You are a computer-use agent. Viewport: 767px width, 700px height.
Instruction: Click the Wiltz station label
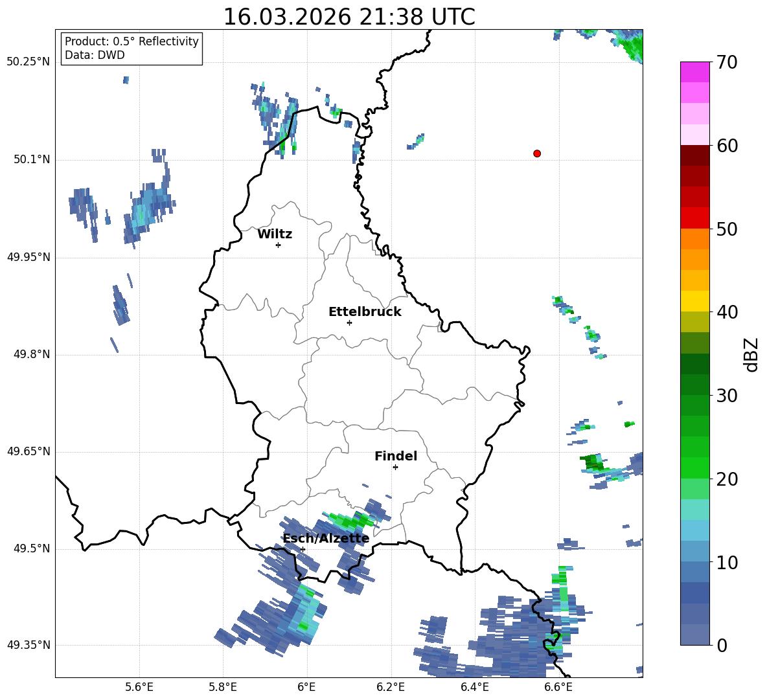[275, 234]
